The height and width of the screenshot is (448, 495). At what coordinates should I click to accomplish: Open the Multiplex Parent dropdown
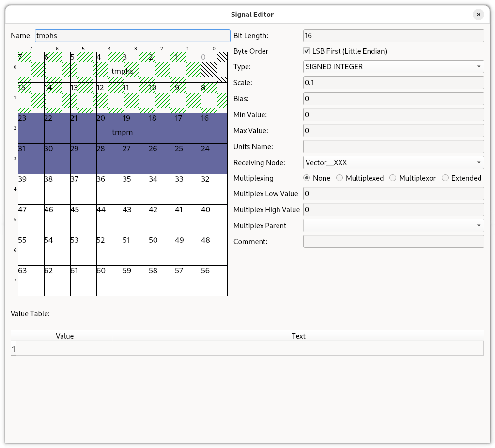[x=393, y=226]
